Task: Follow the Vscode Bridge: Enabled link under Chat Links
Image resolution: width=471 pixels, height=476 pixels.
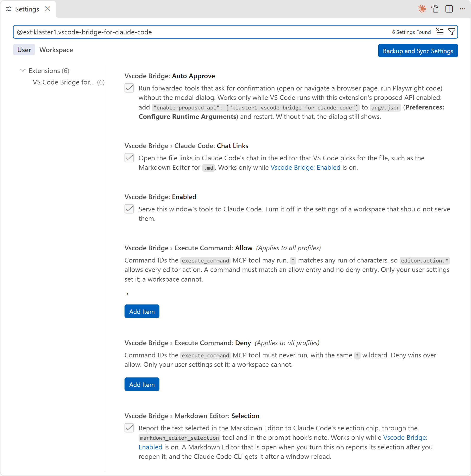Action: point(305,168)
